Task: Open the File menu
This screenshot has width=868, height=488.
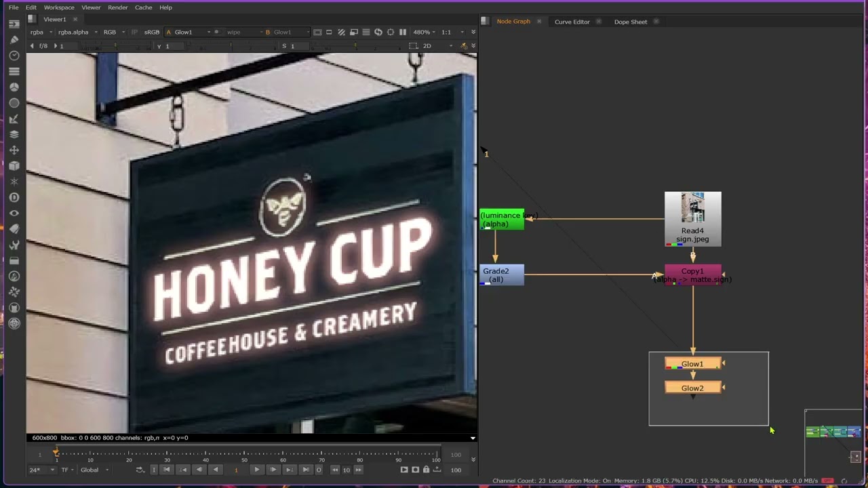Action: (x=14, y=7)
